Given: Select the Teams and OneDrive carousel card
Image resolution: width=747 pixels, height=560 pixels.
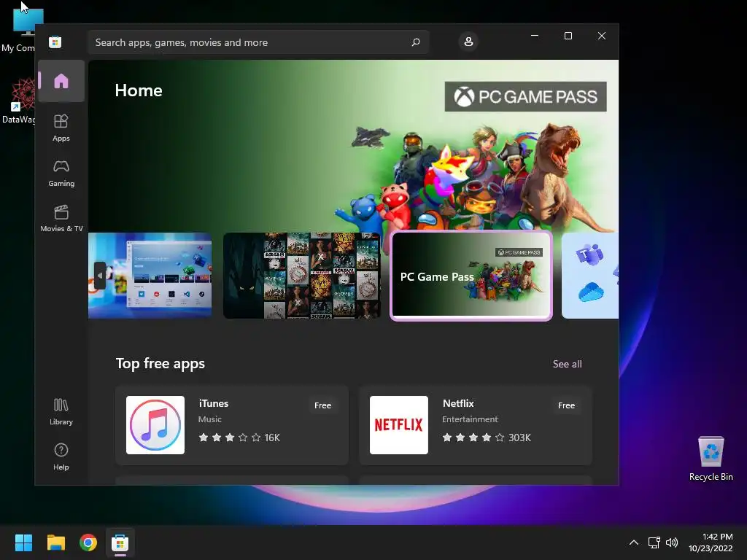Looking at the screenshot, I should click(589, 275).
